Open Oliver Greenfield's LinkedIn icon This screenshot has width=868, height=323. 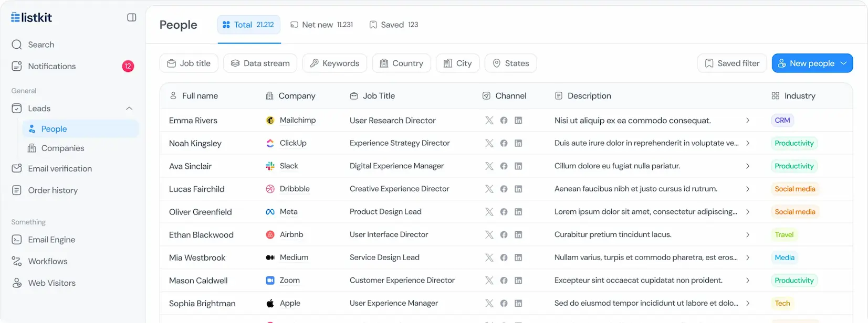pos(518,212)
